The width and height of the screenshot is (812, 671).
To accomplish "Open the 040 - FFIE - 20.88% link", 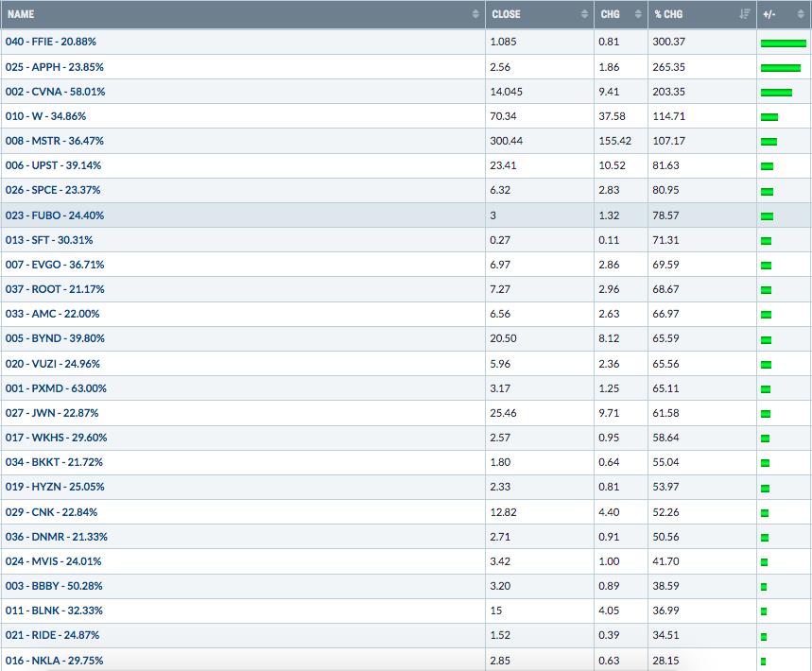I will click(51, 42).
